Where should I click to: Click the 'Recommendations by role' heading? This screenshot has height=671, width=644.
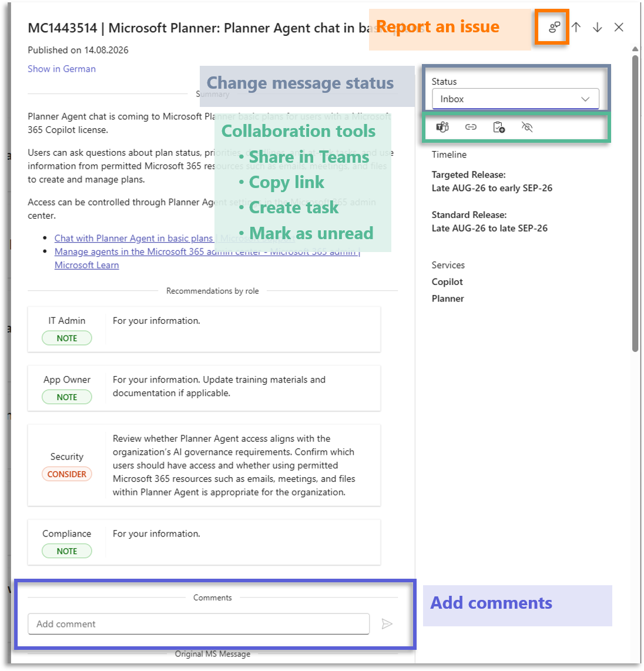tap(212, 291)
